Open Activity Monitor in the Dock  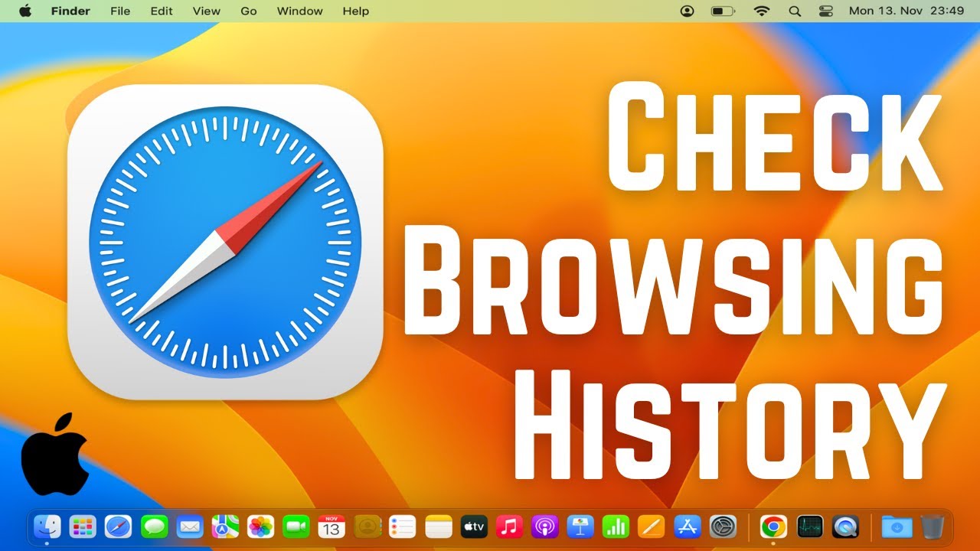click(x=810, y=527)
